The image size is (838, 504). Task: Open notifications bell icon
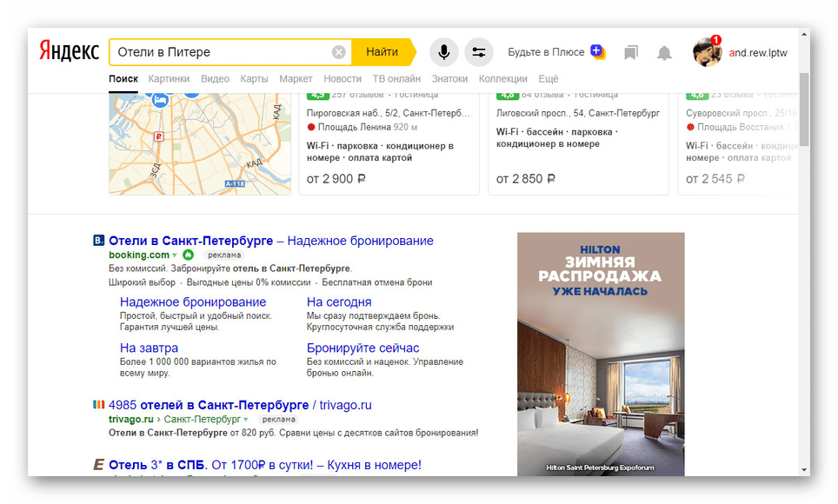(664, 52)
